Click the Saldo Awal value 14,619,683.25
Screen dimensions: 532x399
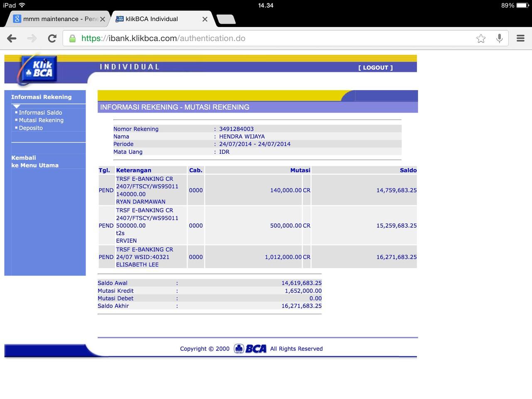tap(301, 283)
